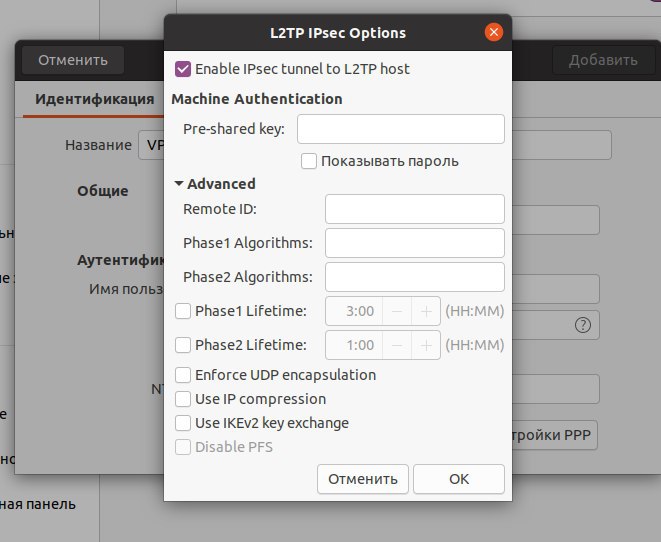Screen dimensions: 661x542
Task: Click Отменить in the background VPN window header
Action: tap(73, 60)
